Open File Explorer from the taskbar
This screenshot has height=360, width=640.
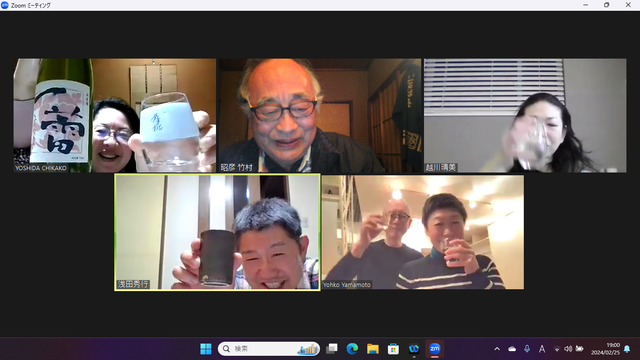[x=373, y=349]
